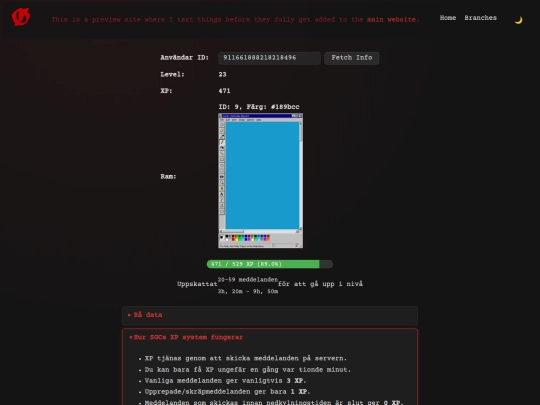The width and height of the screenshot is (540, 405).
Task: Select the line tool in the Paint frame
Action: tap(222, 154)
